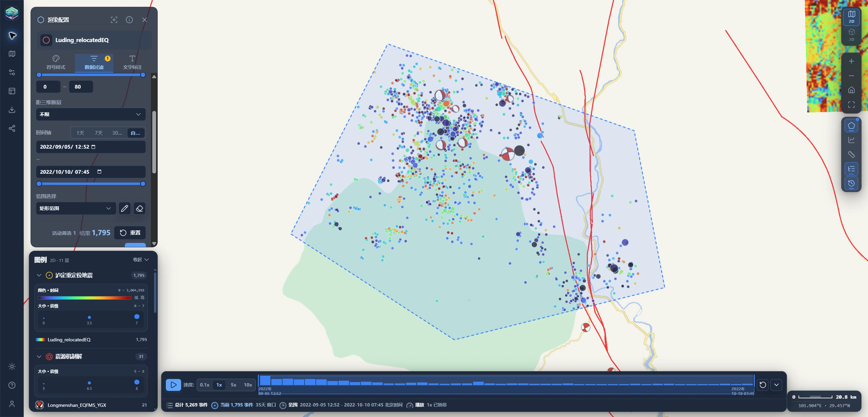Enter fullscreen map view
Viewport: 868px width, 417px height.
point(851,105)
